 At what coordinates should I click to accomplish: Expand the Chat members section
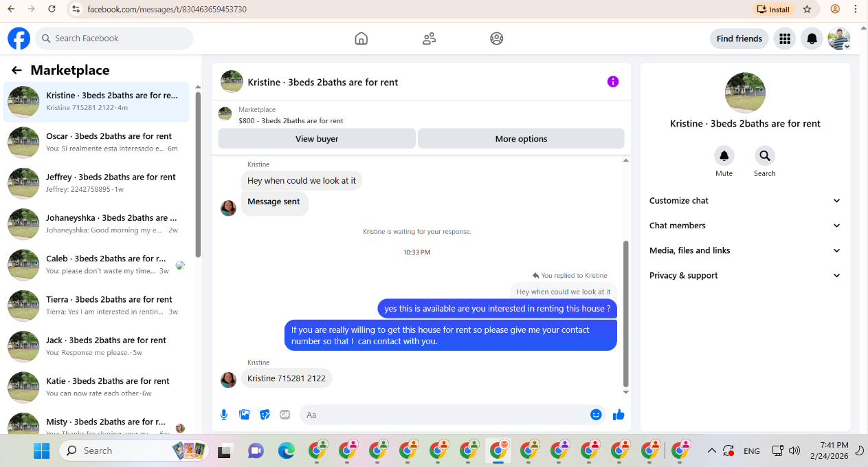[x=745, y=226]
